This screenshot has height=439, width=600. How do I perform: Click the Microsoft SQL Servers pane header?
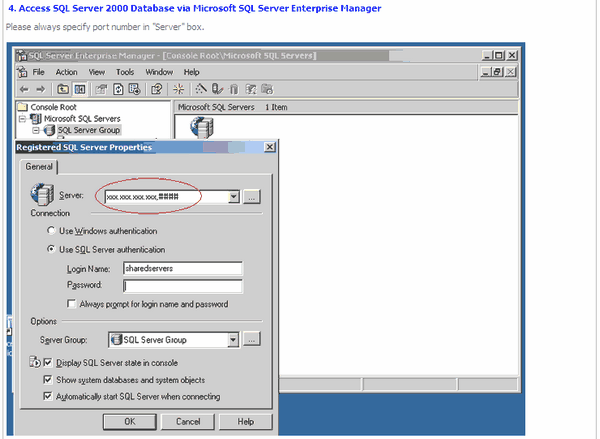pos(216,107)
